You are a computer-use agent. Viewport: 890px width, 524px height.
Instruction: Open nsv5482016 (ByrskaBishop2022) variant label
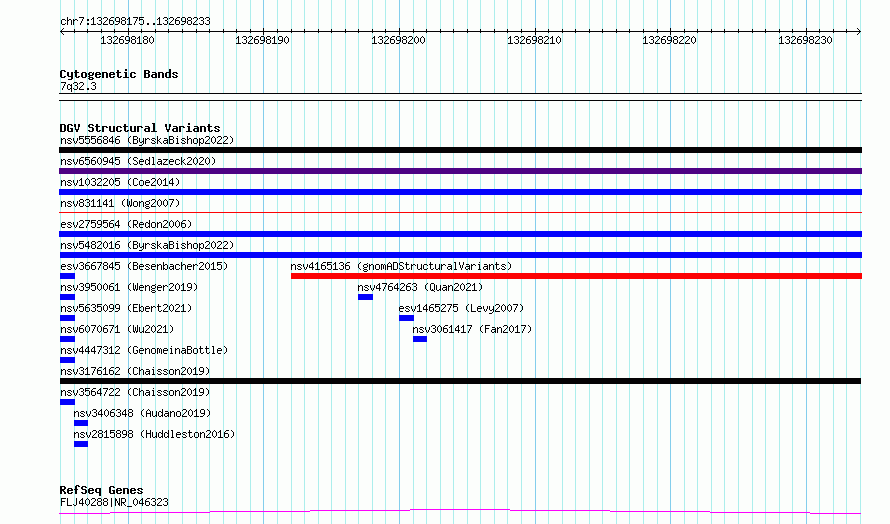(x=147, y=245)
